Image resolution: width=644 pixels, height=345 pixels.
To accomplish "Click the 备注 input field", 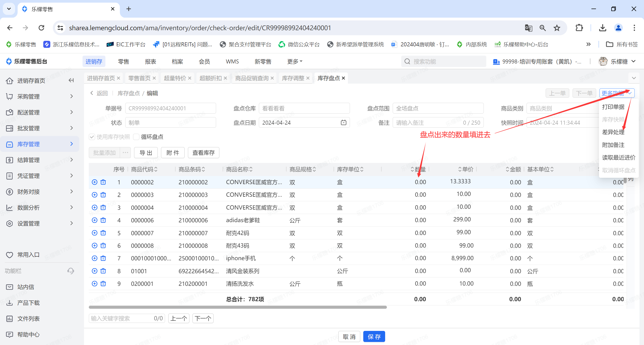I will (x=438, y=123).
